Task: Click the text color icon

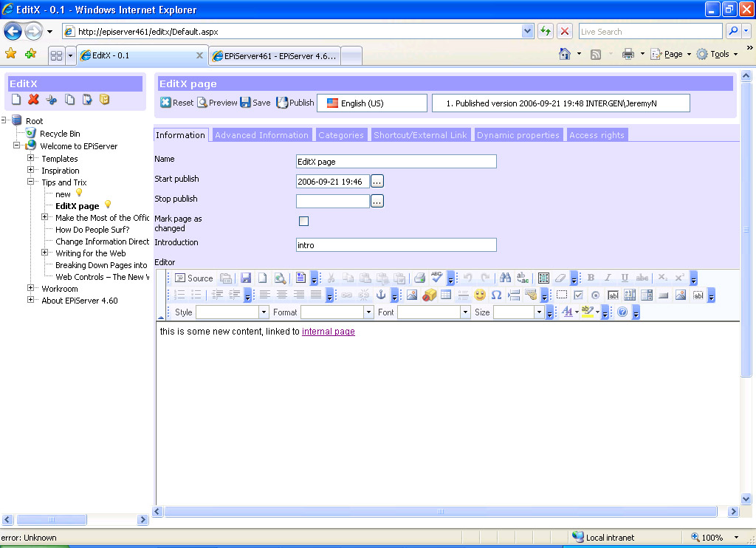Action: point(568,312)
